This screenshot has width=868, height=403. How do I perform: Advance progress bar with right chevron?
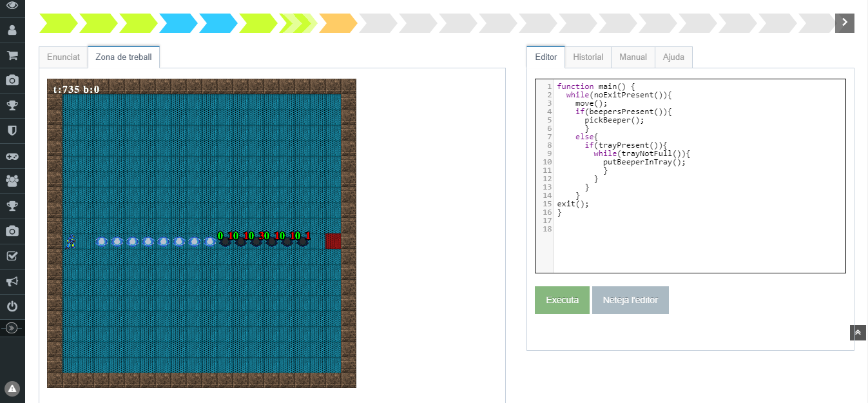844,23
